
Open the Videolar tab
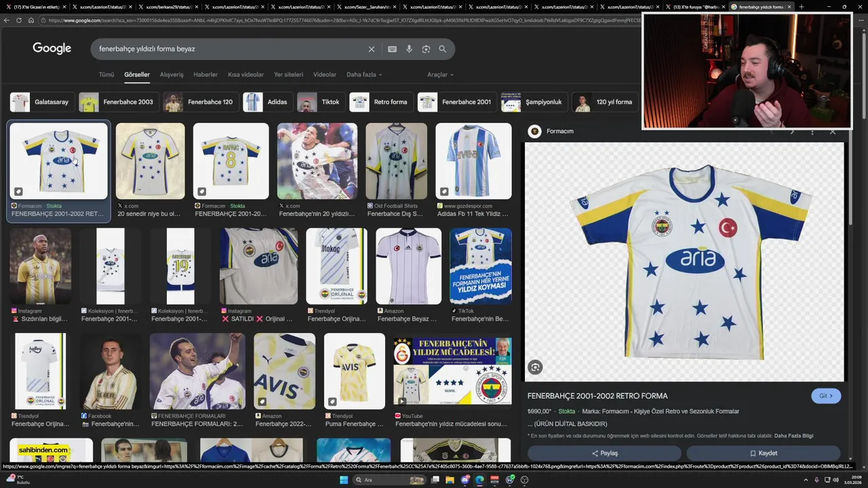[x=324, y=75]
